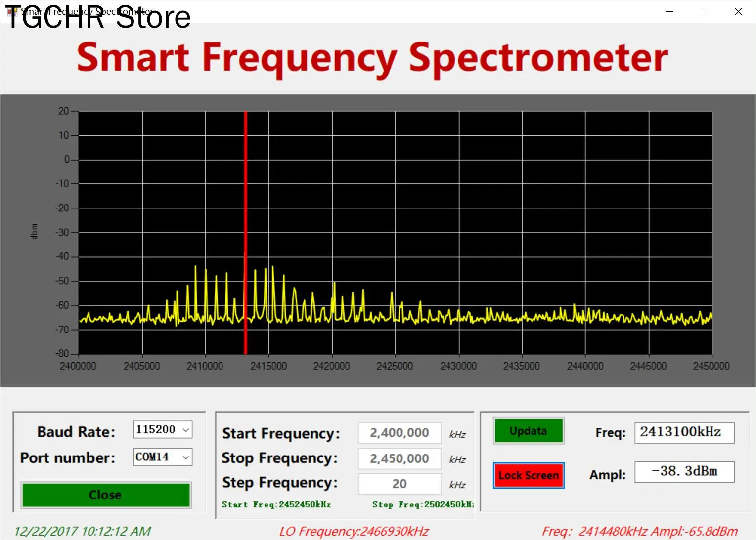Open the Port number dropdown showing COM14
This screenshot has height=540, width=756.
point(163,457)
